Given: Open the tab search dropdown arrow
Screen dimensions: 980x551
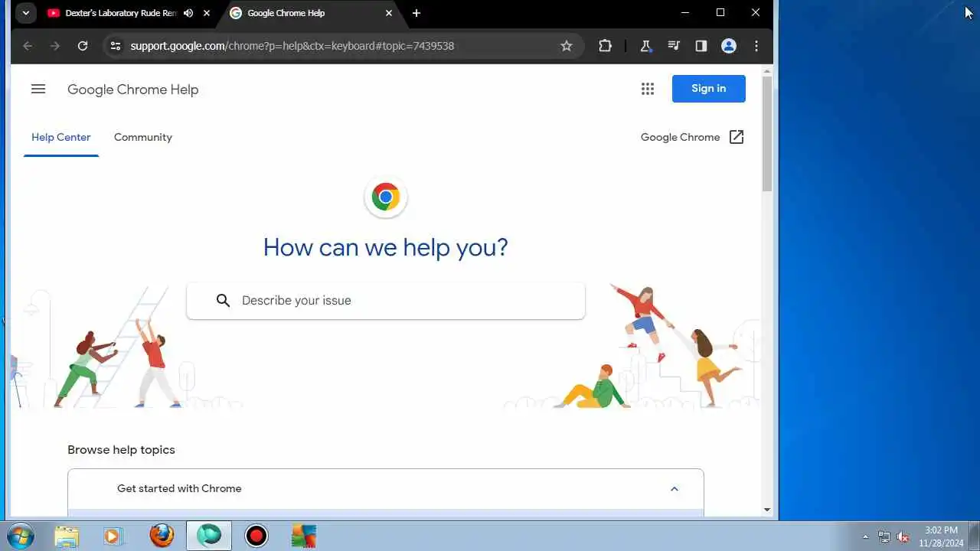Looking at the screenshot, I should click(x=25, y=13).
